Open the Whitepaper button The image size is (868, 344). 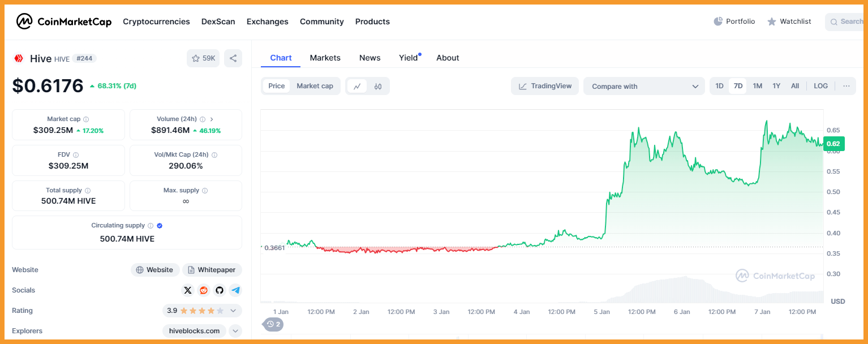coord(212,270)
